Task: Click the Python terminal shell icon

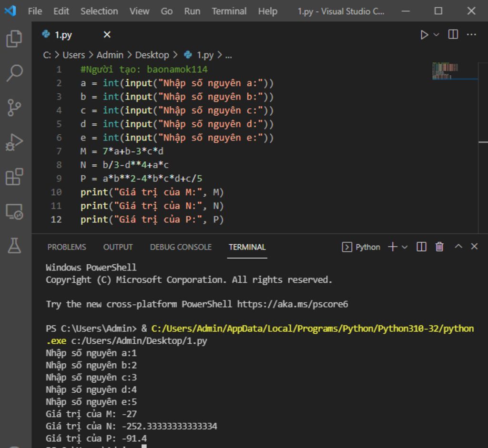Action: 347,247
